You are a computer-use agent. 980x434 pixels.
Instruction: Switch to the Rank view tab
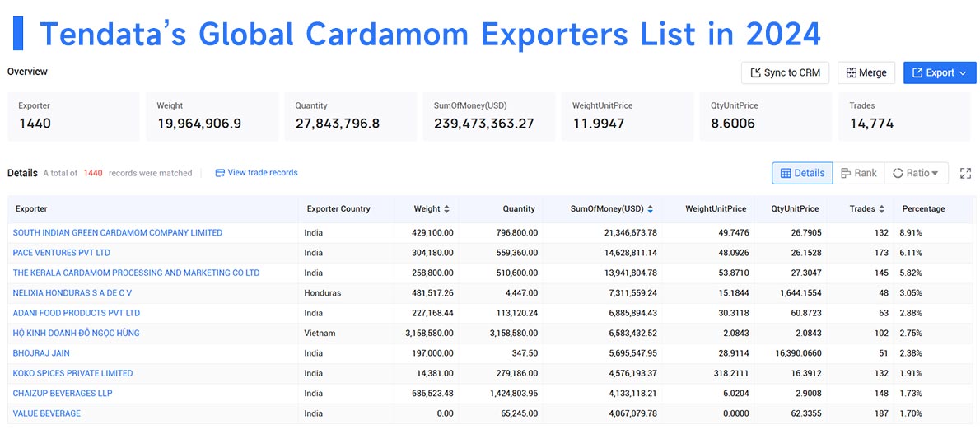(x=859, y=173)
